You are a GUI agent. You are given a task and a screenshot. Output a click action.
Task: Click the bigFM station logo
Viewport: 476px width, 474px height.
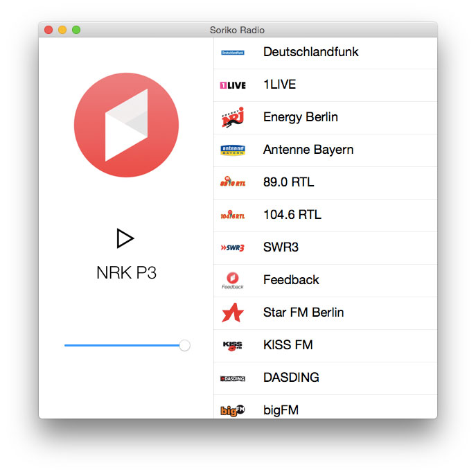tap(233, 410)
